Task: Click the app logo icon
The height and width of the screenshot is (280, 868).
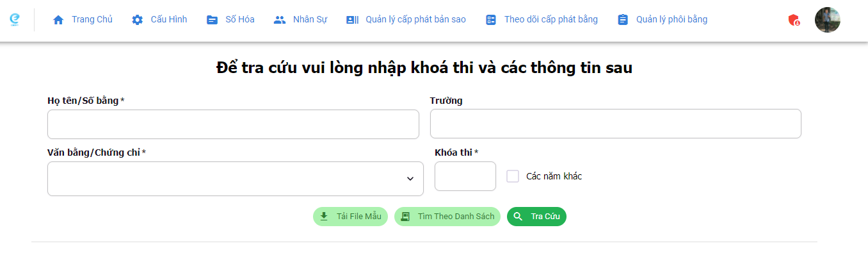Action: (15, 19)
